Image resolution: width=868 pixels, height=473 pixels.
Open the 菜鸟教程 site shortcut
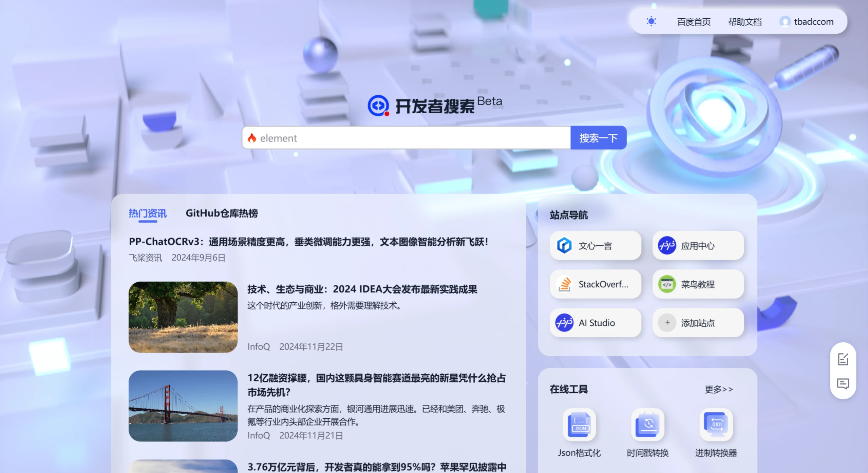point(697,284)
